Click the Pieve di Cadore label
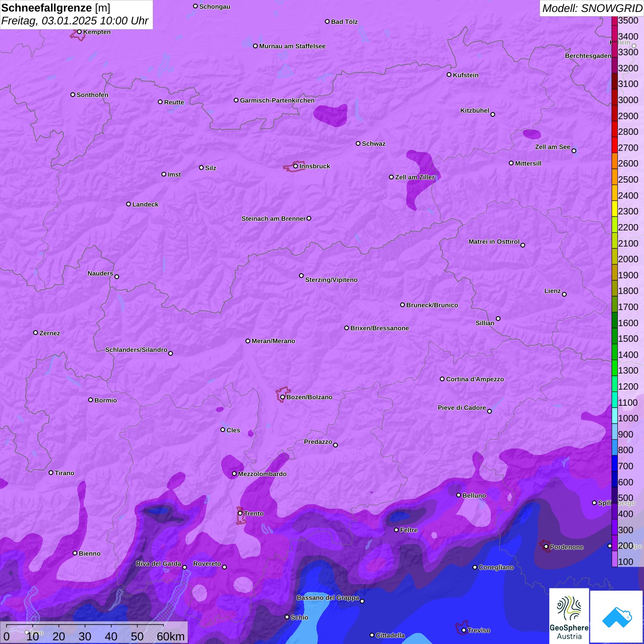 pyautogui.click(x=462, y=408)
